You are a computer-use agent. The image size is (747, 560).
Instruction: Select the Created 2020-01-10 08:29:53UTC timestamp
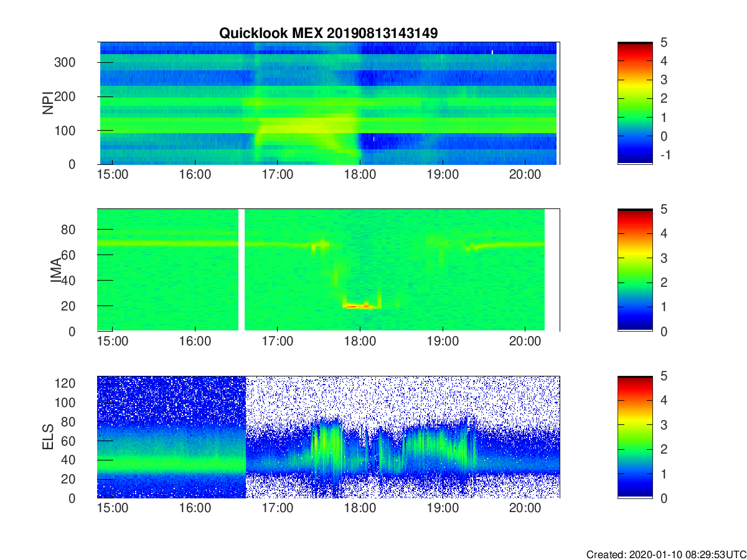(666, 554)
